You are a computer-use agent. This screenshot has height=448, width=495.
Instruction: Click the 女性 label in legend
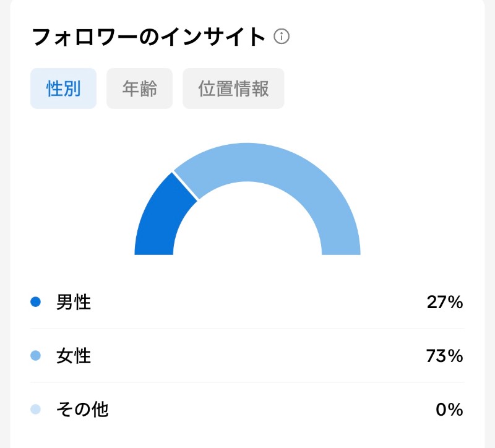[74, 356]
